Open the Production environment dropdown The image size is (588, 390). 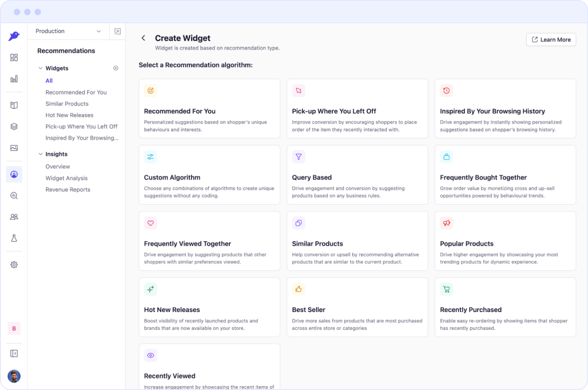tap(68, 31)
